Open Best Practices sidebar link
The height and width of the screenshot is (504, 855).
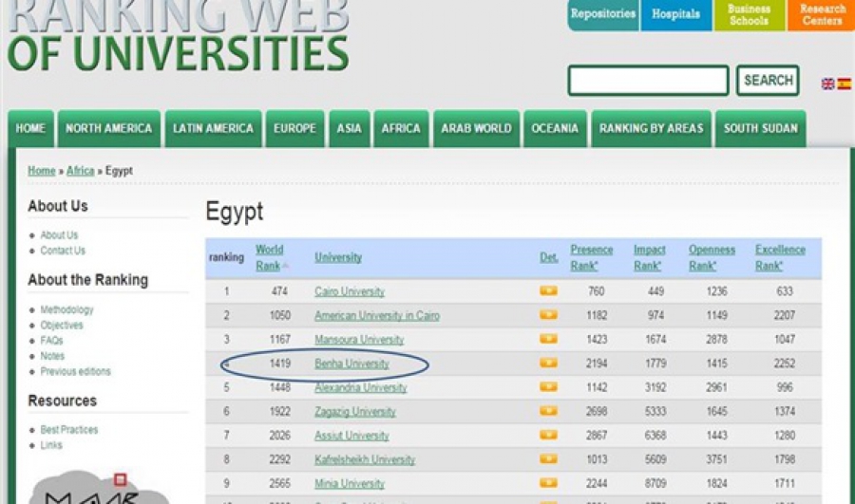(69, 430)
